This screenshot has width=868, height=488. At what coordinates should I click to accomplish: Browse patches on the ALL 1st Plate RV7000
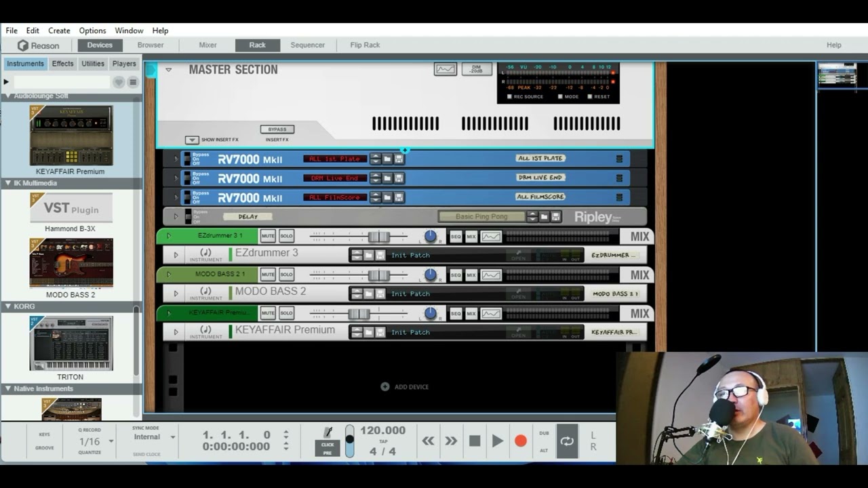pyautogui.click(x=387, y=159)
